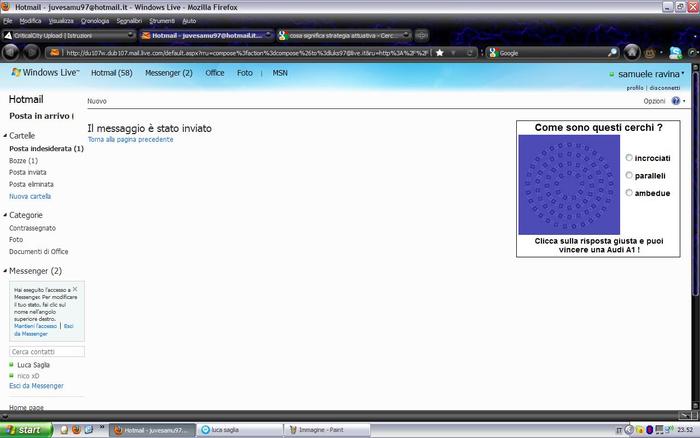Viewport: 700px width, 438px height.
Task: Expand hidden quick launch icons chevron
Action: (102, 427)
